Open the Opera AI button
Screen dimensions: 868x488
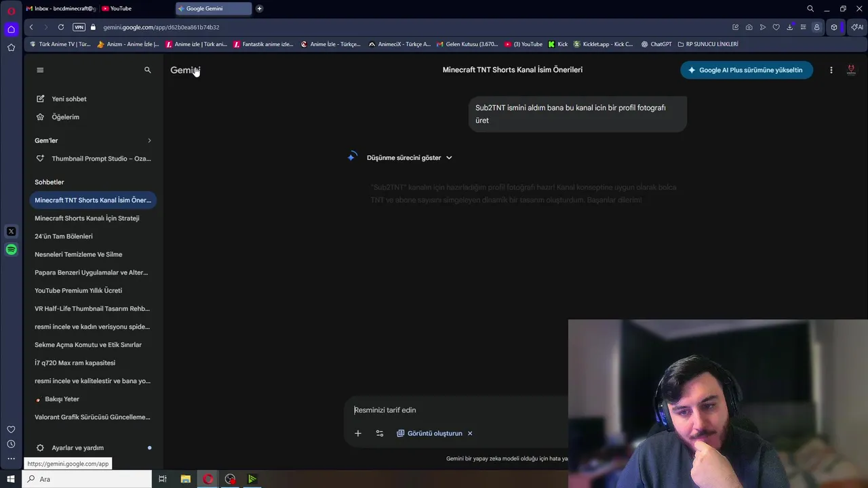pos(857,27)
